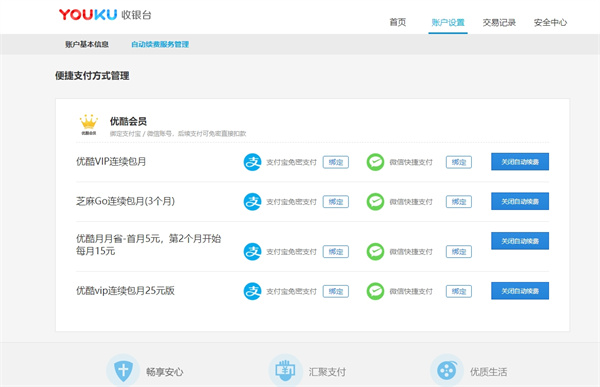Open the 首页 nav tab
The width and height of the screenshot is (600, 387).
(398, 22)
